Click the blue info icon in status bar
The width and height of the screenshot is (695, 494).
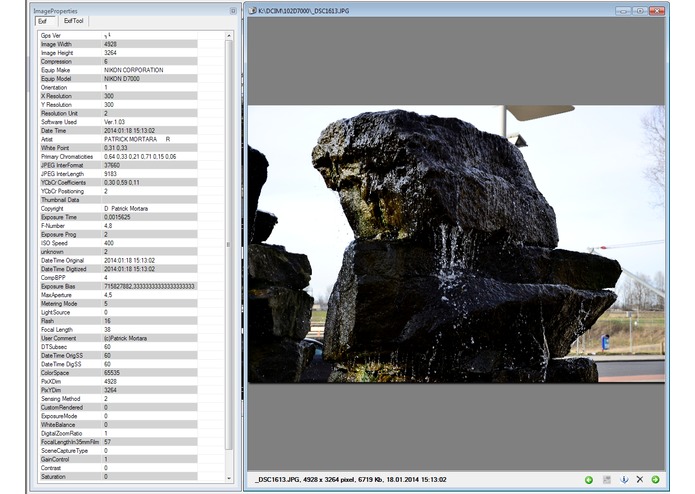(x=624, y=480)
